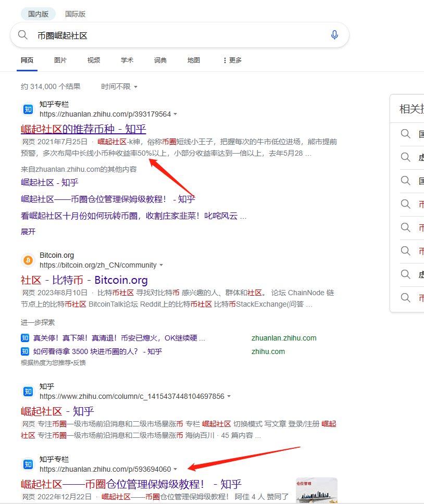Open the 视频 results tab
Screen dimensions: 424x504
point(94,60)
